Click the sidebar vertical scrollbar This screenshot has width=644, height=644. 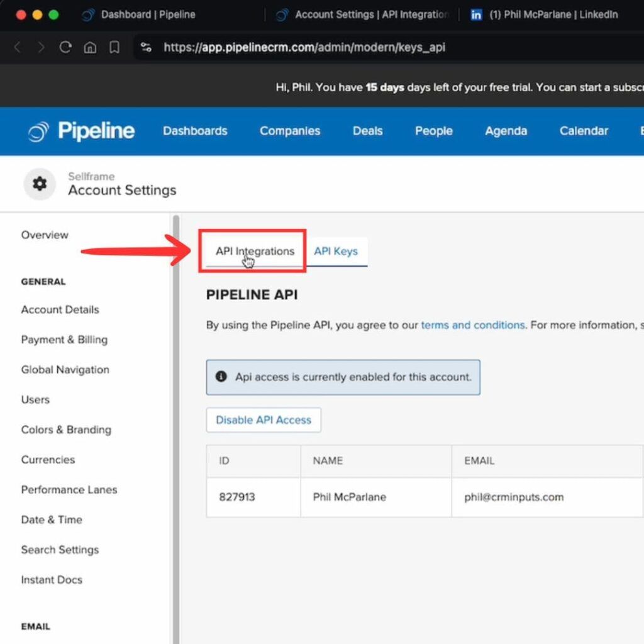coord(176,429)
